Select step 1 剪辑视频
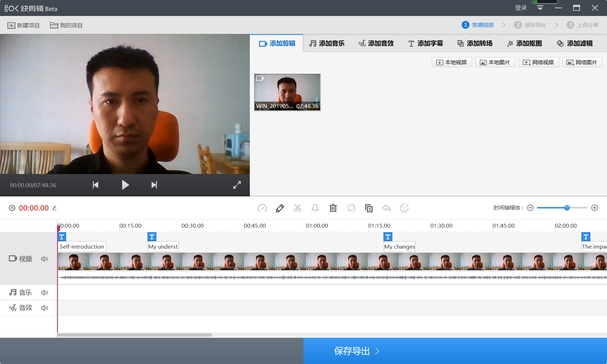The image size is (607, 364). click(x=478, y=25)
